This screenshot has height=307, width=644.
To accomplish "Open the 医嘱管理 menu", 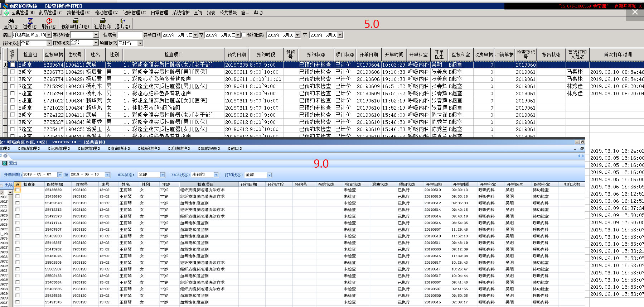I will click(23, 13).
